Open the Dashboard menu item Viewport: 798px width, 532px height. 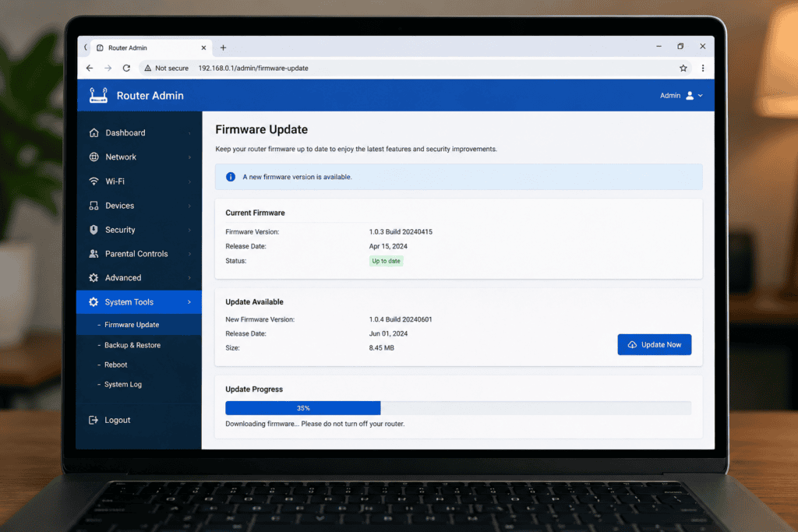[139, 132]
